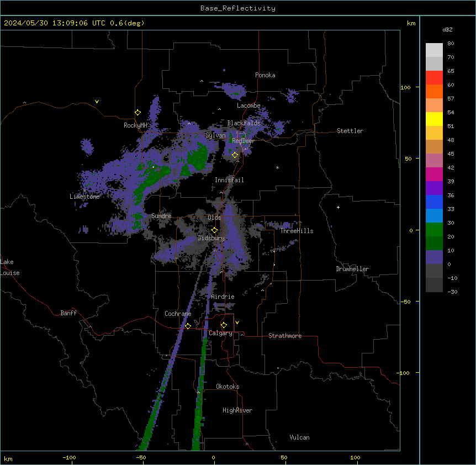476x465 pixels.
Task: Click the ThreeHills label
Action: (x=297, y=231)
